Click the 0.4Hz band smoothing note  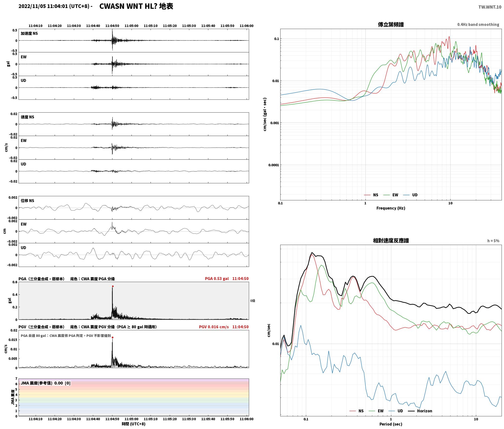478,24
